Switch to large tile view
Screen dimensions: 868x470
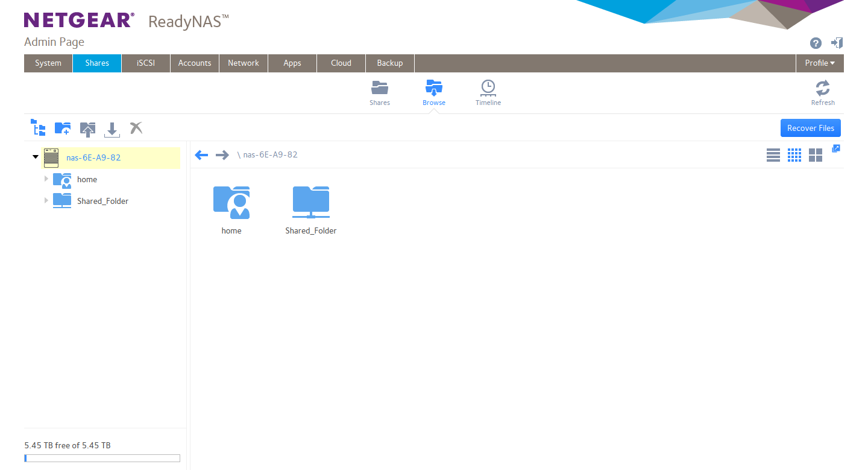[816, 155]
